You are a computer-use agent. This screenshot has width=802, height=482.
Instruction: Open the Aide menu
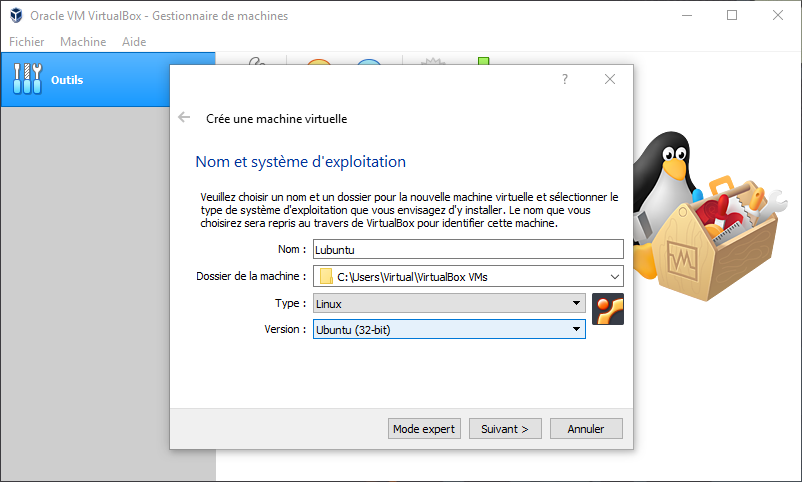tap(134, 41)
